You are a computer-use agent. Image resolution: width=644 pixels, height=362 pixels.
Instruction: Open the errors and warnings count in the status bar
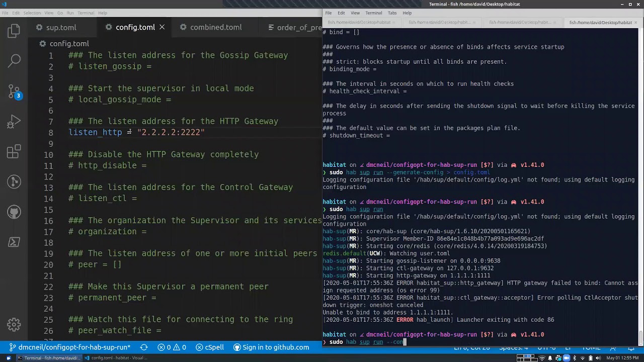coord(172,347)
